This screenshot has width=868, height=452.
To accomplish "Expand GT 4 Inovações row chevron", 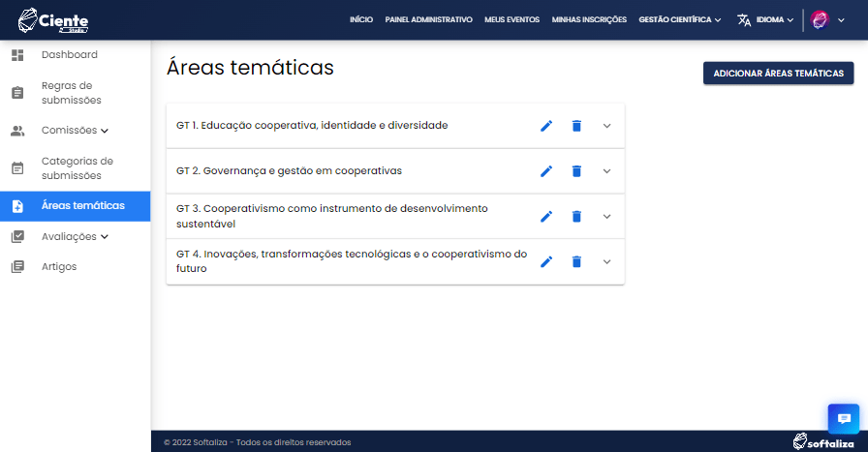I will click(x=606, y=261).
